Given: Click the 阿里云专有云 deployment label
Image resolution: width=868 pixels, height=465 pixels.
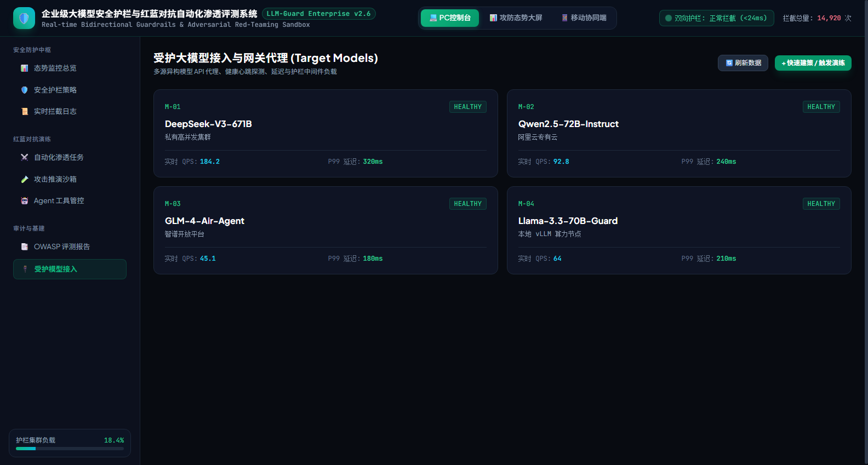Looking at the screenshot, I should (538, 137).
